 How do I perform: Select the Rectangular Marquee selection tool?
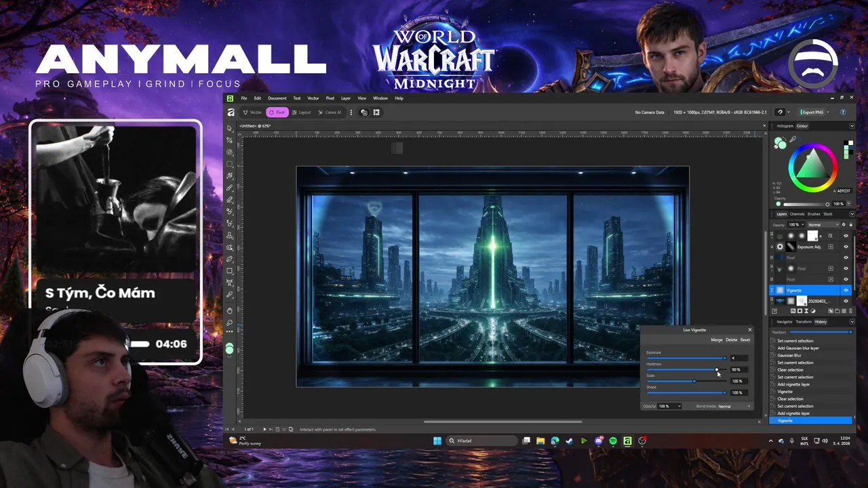point(230,164)
